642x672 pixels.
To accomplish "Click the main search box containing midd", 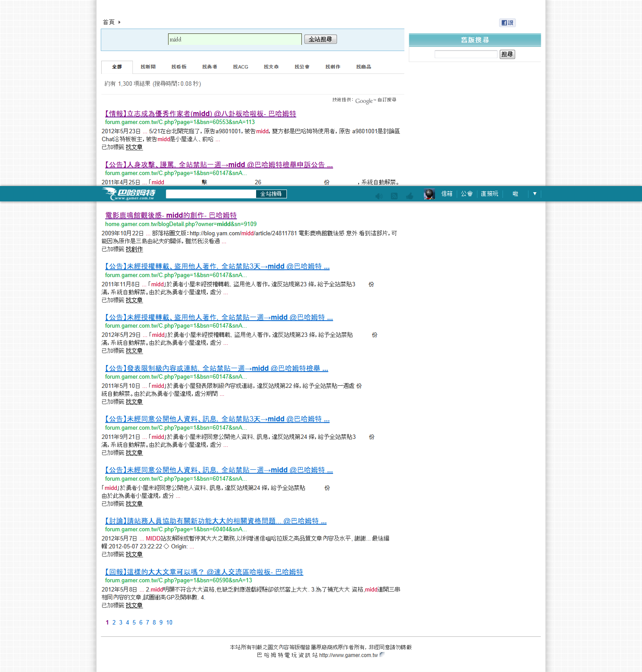I will (235, 39).
